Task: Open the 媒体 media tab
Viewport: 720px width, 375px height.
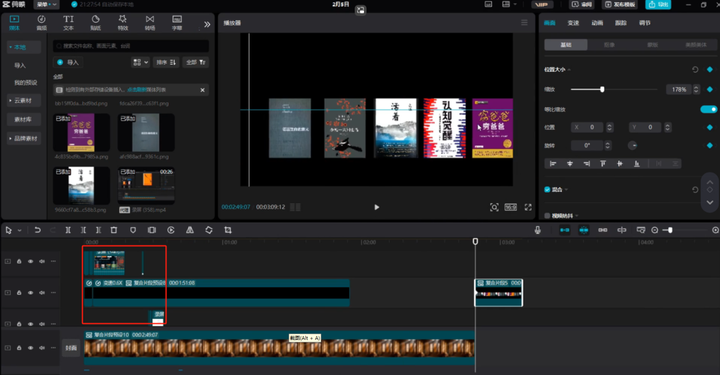Action: click(14, 22)
